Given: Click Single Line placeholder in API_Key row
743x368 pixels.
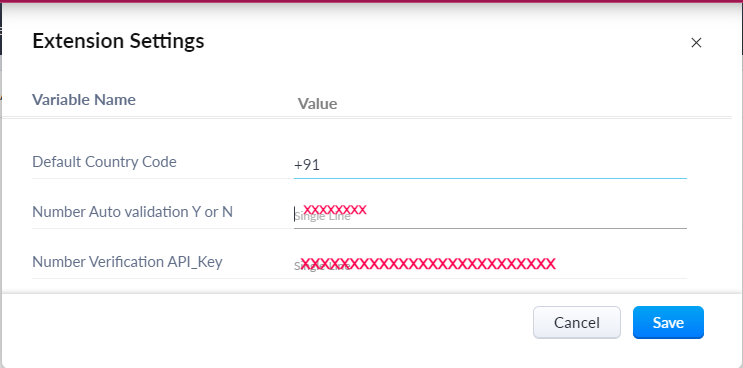Looking at the screenshot, I should [322, 267].
